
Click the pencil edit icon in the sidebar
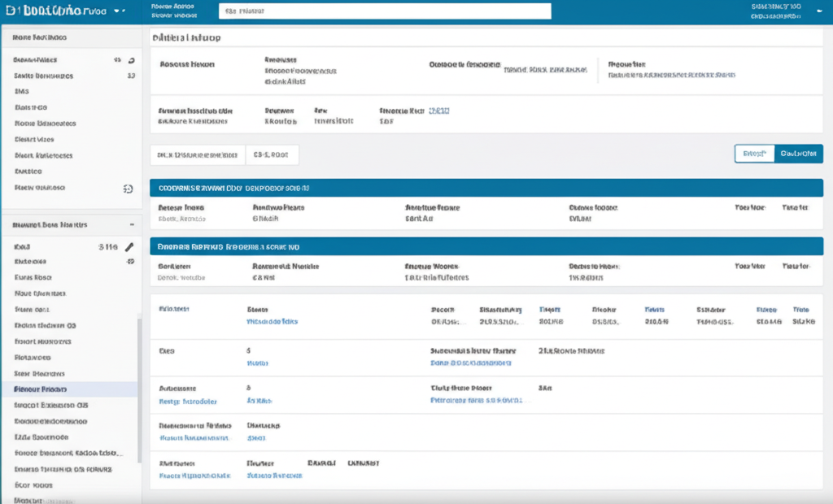point(129,247)
